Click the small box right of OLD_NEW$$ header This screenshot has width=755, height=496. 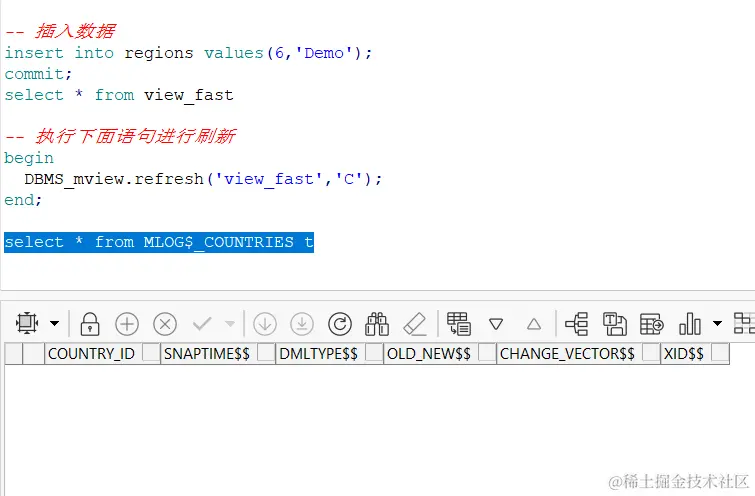[x=487, y=352]
